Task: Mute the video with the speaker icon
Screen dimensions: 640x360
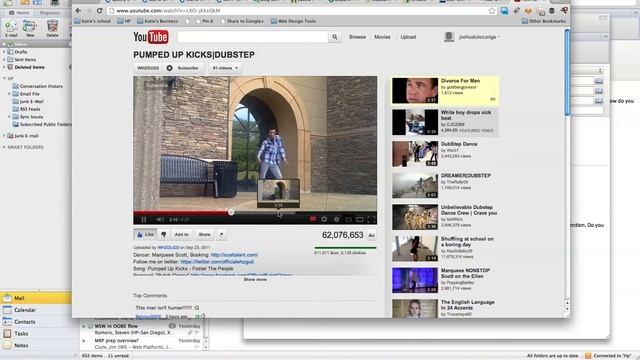Action: [x=160, y=220]
